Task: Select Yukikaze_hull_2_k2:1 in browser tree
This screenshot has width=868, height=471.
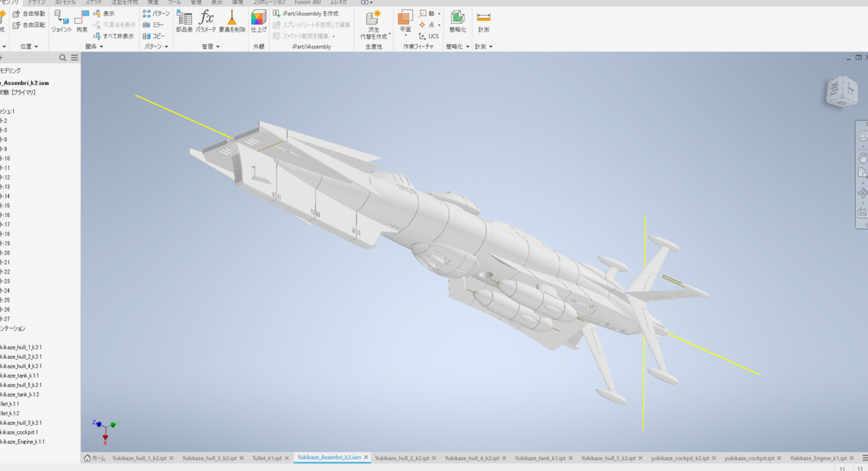Action: coord(21,357)
